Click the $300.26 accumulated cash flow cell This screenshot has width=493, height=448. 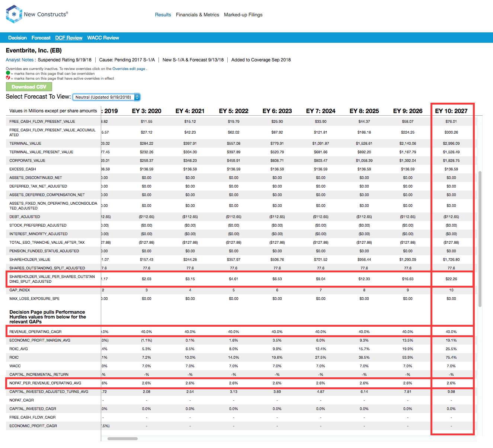coord(451,132)
